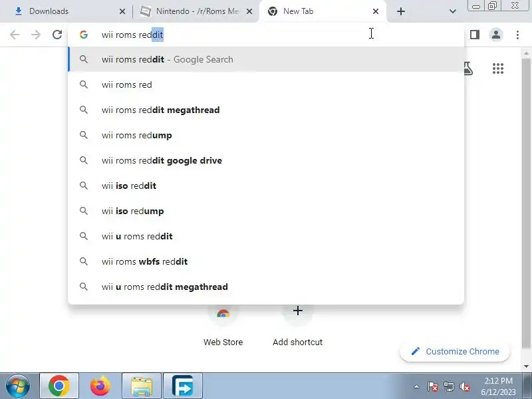532x399 pixels.
Task: Select 'wii roms redump' suggestion
Action: click(266, 136)
